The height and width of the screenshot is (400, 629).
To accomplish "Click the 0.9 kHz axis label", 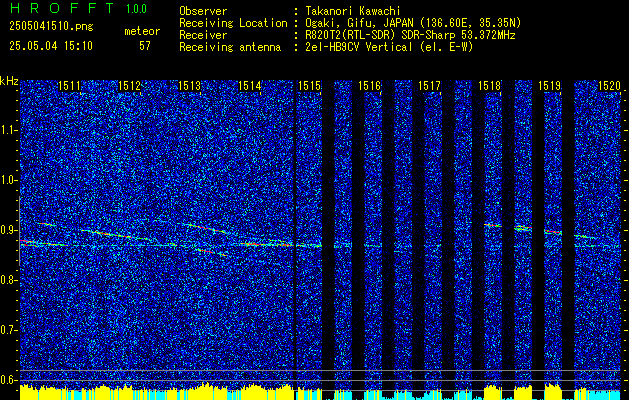I will 8,230.
